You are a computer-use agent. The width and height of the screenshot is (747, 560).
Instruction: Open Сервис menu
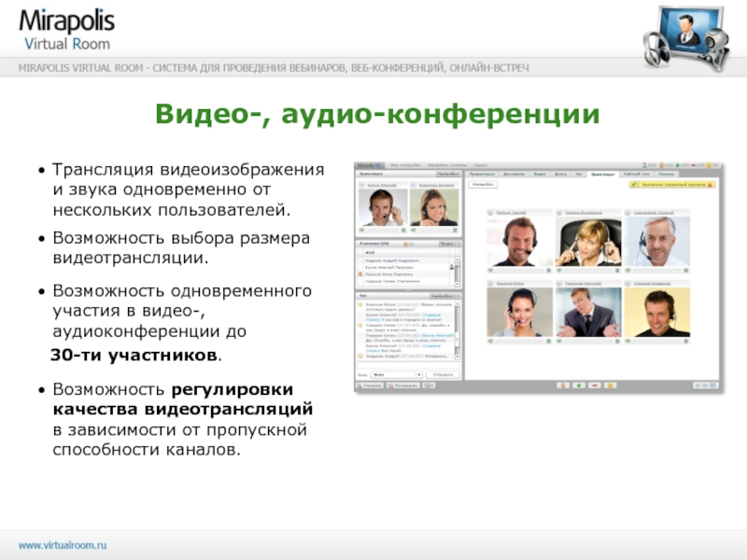coord(481,165)
